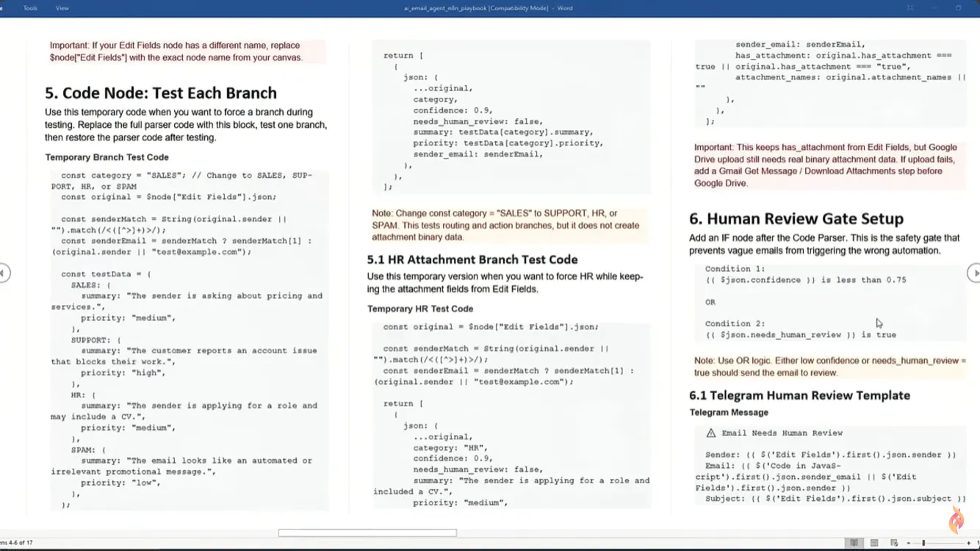Screen dimensions: 980x551
Task: Click paragraph 'Use this temporary code when'
Action: coord(186,125)
